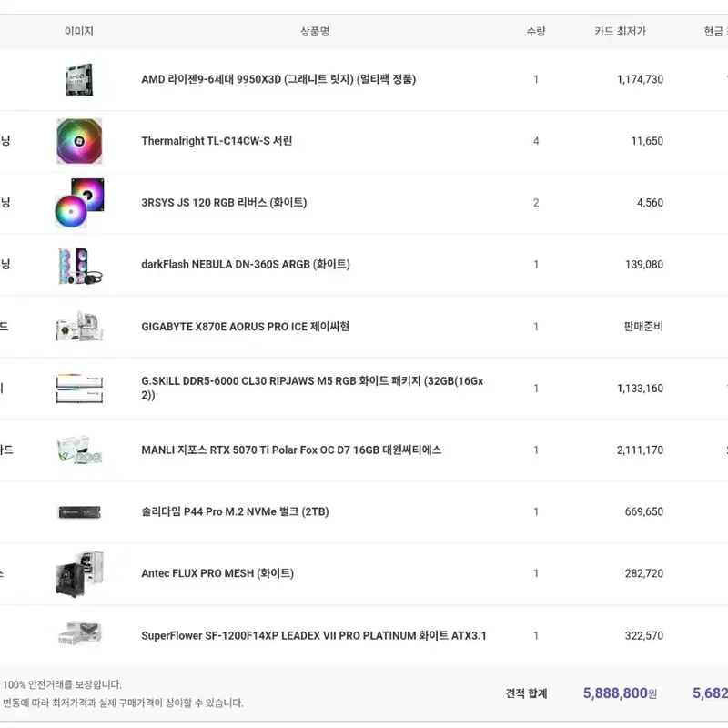The width and height of the screenshot is (728, 728).
Task: Select the 11,650 price of Thermalright fan
Action: click(x=647, y=141)
